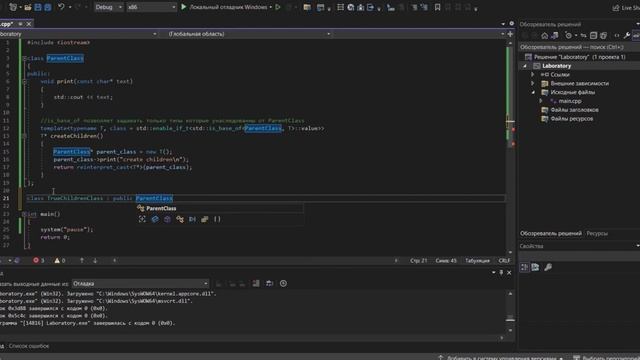Click the Home icon in Solution Explorer toolbar

[544, 36]
